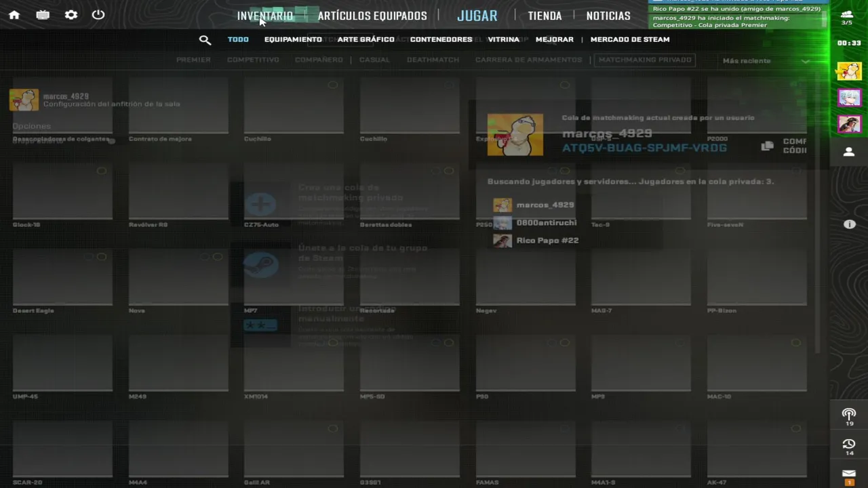Select marcos_4929 name in queue player list
This screenshot has width=868, height=488.
pos(545,205)
